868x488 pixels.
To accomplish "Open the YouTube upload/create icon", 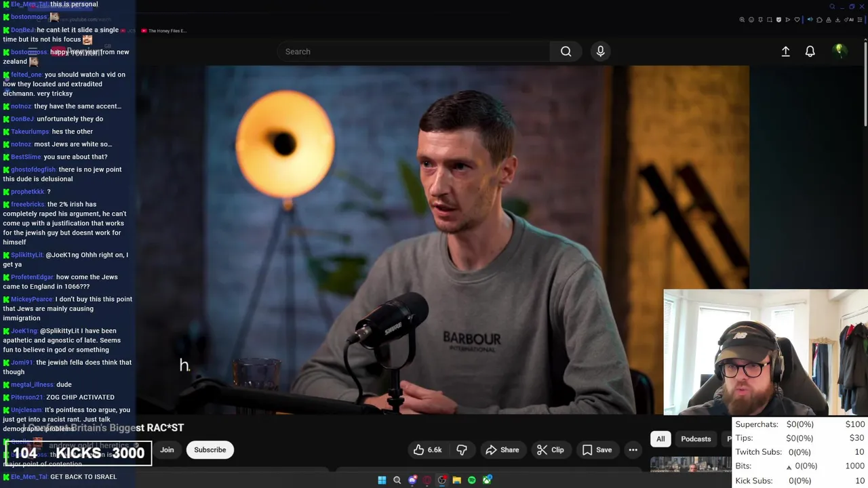I will point(785,52).
